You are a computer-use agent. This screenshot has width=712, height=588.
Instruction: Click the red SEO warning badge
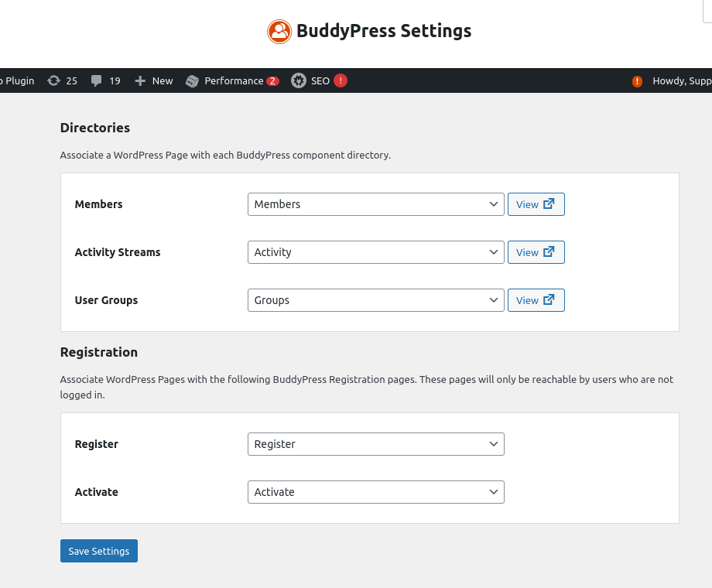click(x=340, y=80)
